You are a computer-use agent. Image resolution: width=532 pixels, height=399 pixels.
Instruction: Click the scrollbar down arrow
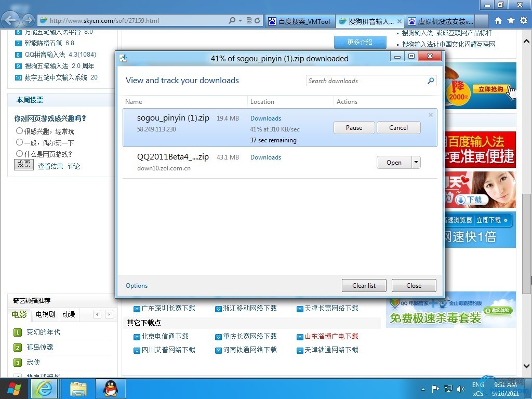tap(526, 366)
